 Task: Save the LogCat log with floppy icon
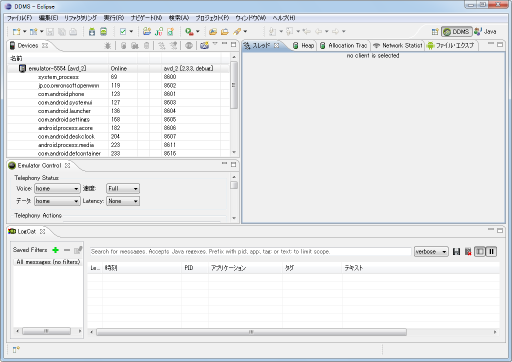click(x=456, y=252)
